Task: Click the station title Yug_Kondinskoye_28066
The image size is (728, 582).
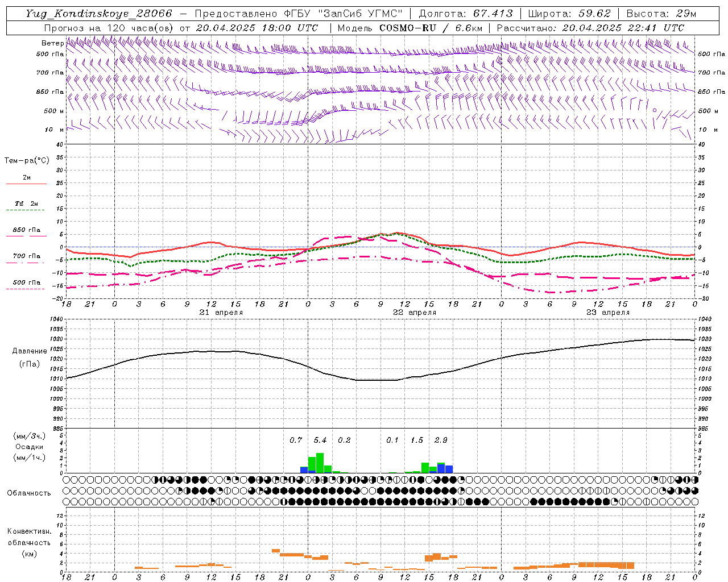Action: point(98,14)
